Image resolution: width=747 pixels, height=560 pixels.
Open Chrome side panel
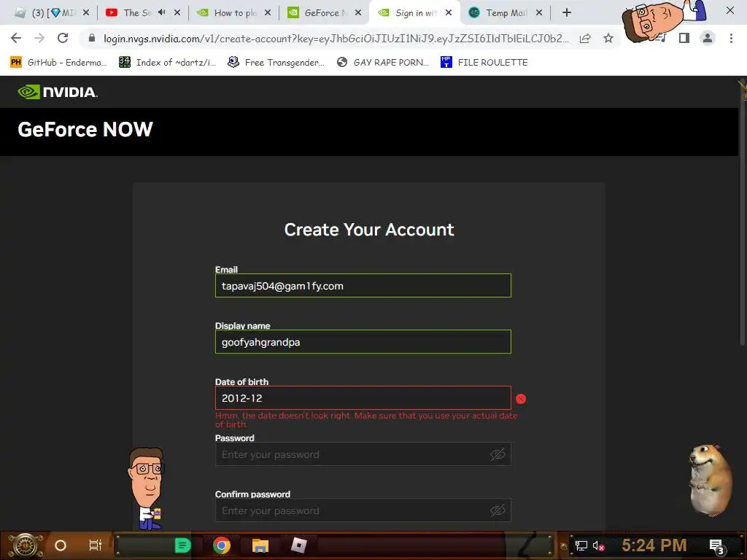pyautogui.click(x=684, y=38)
